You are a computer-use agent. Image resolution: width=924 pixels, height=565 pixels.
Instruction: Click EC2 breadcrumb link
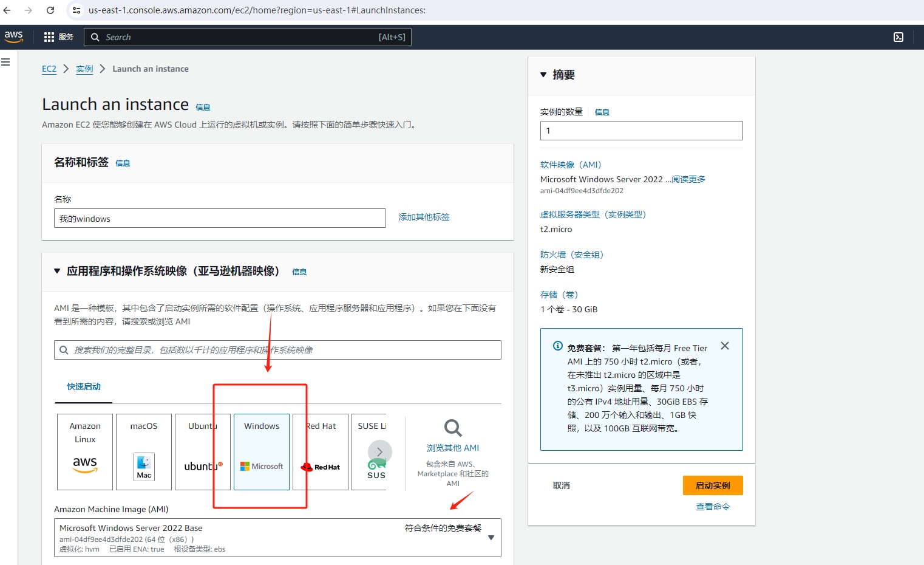[x=49, y=69]
